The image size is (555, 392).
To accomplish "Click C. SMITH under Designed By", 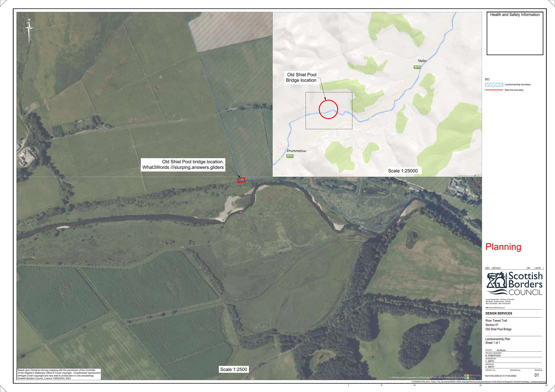I will [x=490, y=361].
